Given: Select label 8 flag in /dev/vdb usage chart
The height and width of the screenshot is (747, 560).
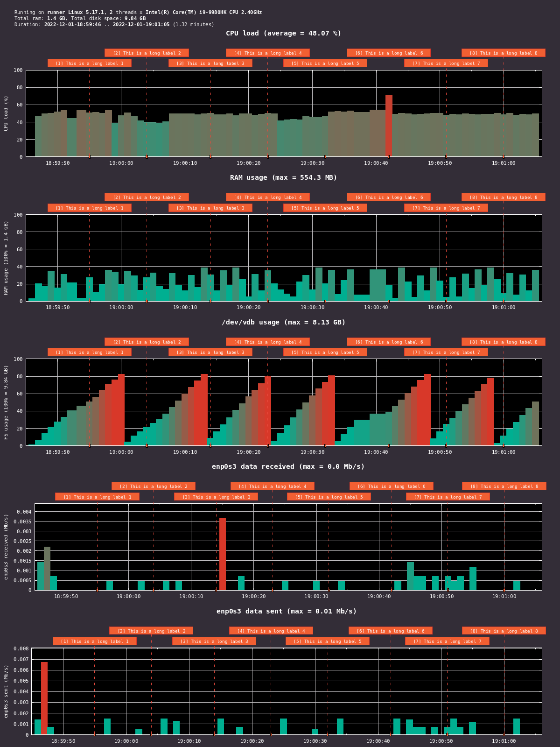Looking at the screenshot, I should pyautogui.click(x=503, y=342).
